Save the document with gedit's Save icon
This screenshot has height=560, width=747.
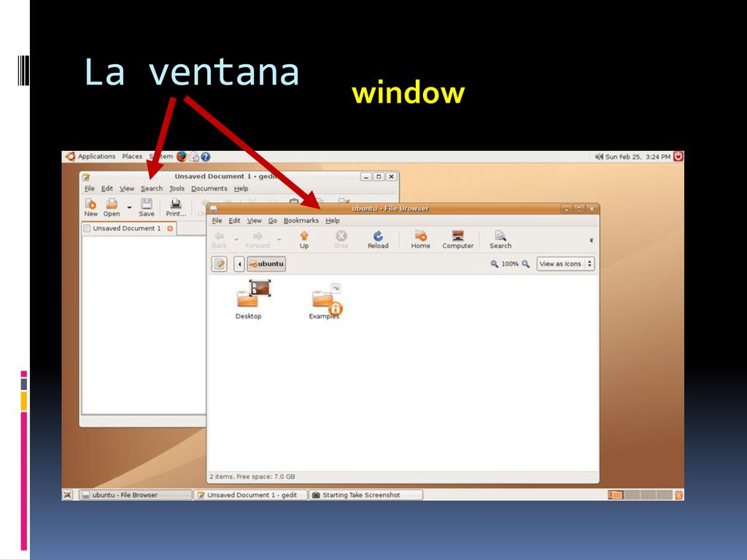coord(146,208)
